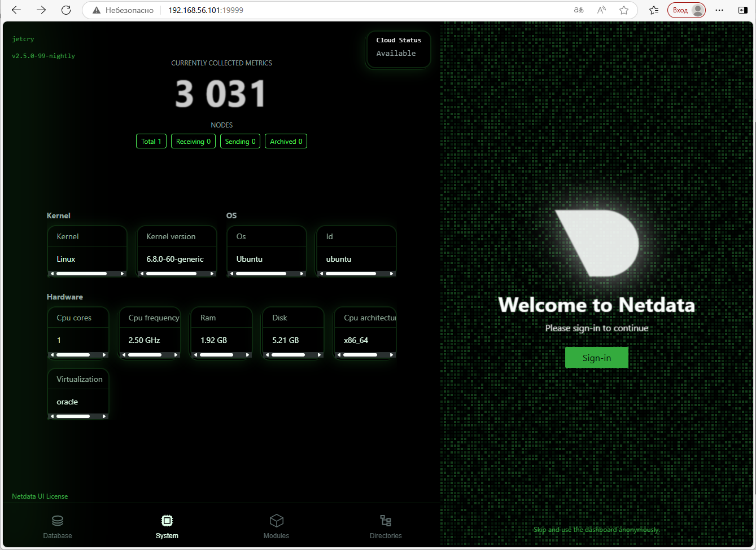Skip and use the dashboard anonymously

click(596, 530)
